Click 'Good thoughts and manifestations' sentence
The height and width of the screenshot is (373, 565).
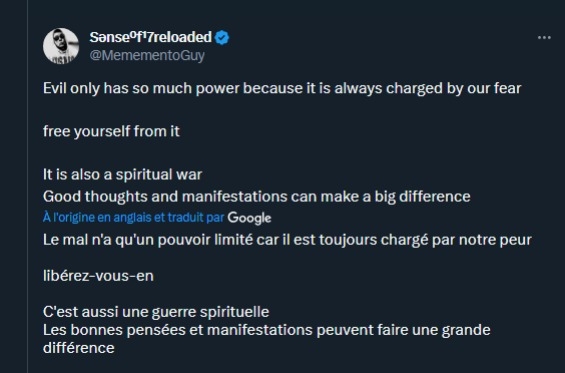[x=257, y=197]
